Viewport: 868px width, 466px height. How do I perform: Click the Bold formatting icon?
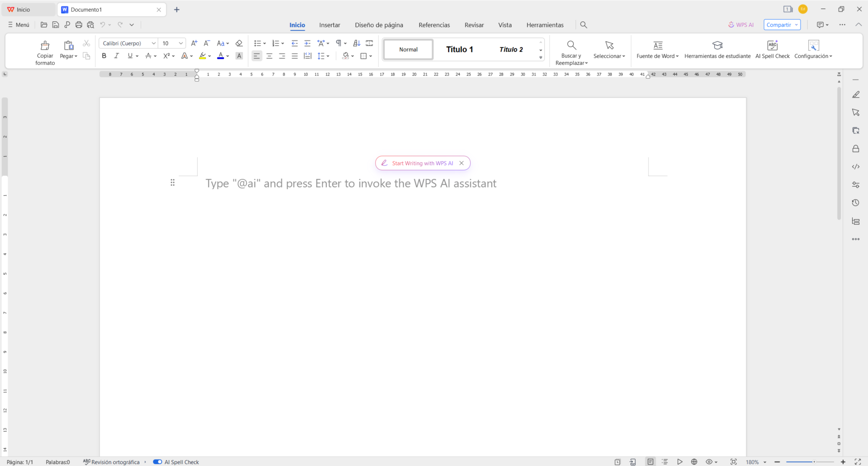(x=104, y=56)
